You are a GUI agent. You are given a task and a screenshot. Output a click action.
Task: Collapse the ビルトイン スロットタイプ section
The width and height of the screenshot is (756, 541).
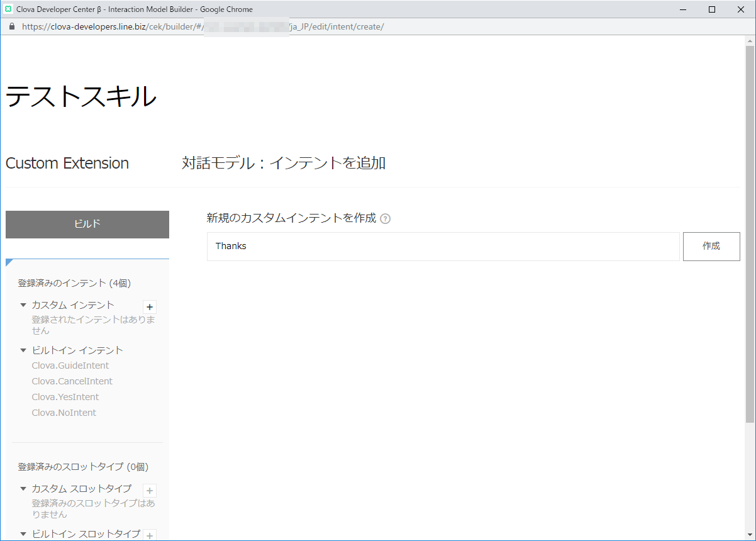click(23, 534)
